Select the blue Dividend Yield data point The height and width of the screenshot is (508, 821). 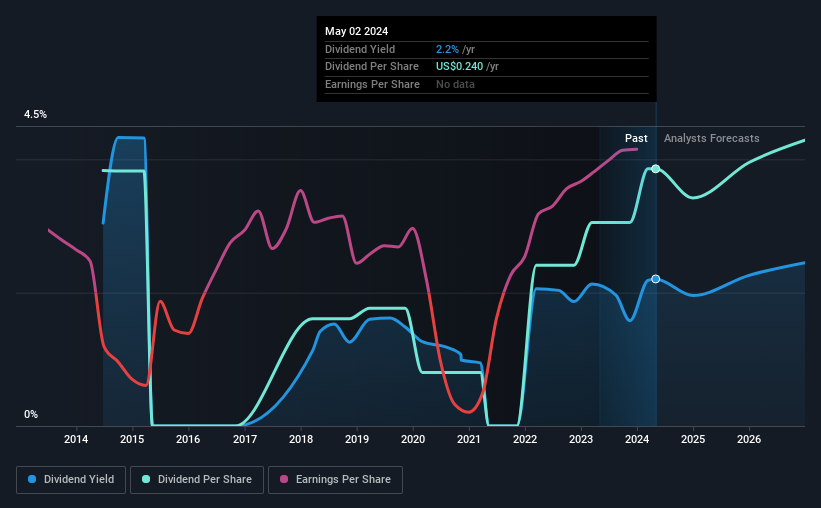(x=656, y=279)
